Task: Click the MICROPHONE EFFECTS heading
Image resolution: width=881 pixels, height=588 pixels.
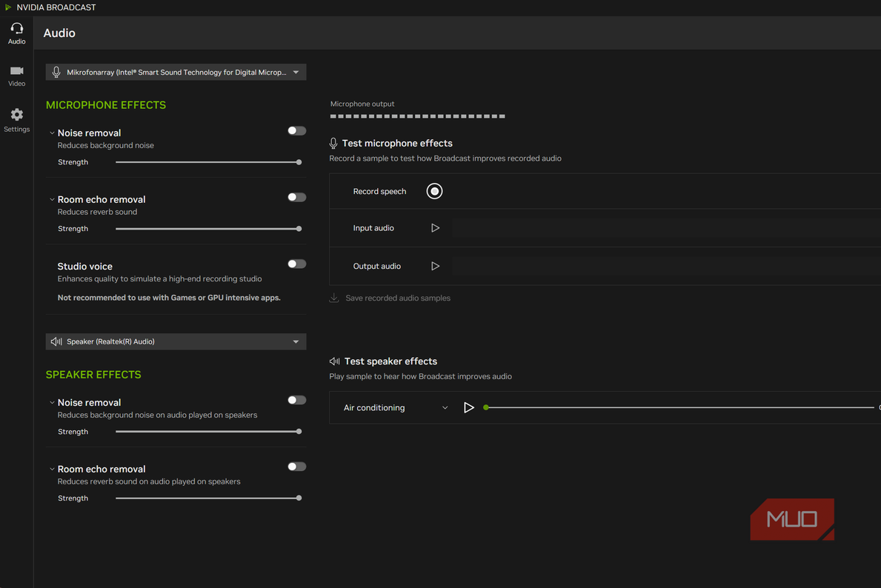Action: (106, 105)
